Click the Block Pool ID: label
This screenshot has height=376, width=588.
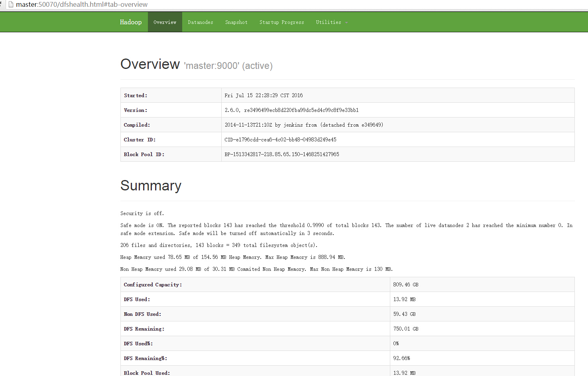click(144, 154)
